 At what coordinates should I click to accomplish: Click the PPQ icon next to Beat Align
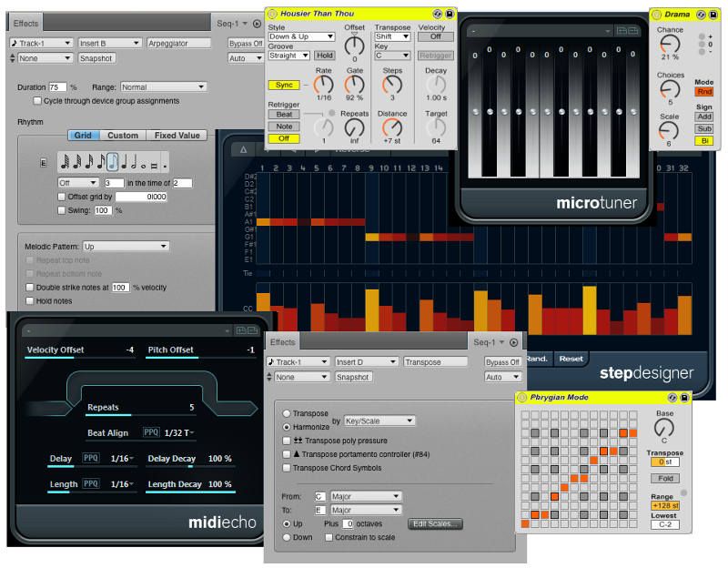150,432
